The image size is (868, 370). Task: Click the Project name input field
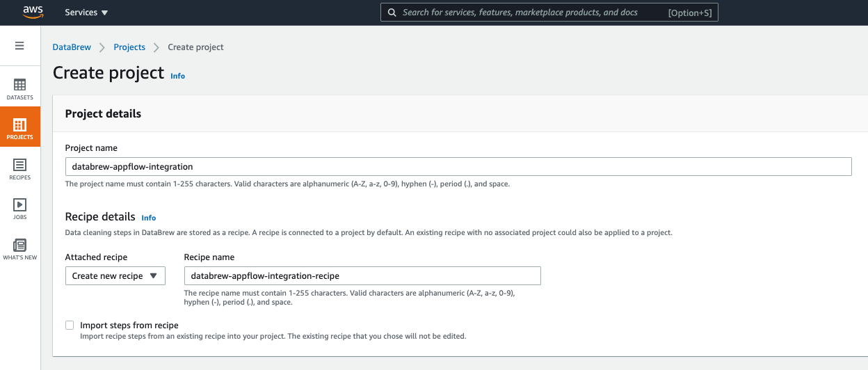pyautogui.click(x=458, y=166)
